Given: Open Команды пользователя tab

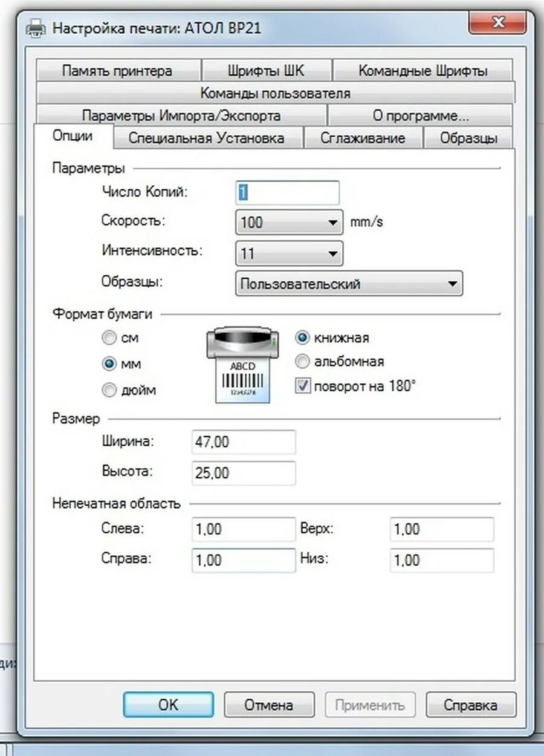Looking at the screenshot, I should click(x=275, y=93).
